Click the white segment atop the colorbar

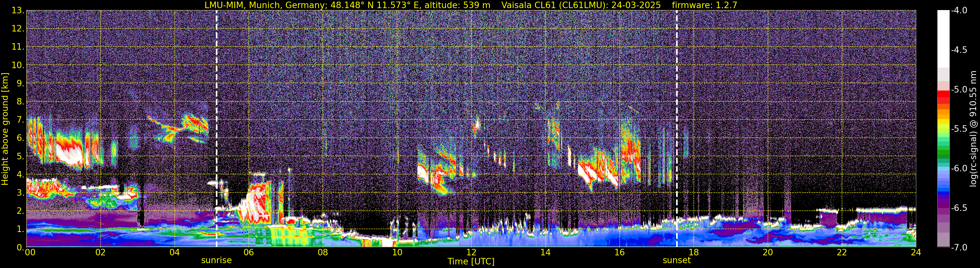(x=943, y=39)
